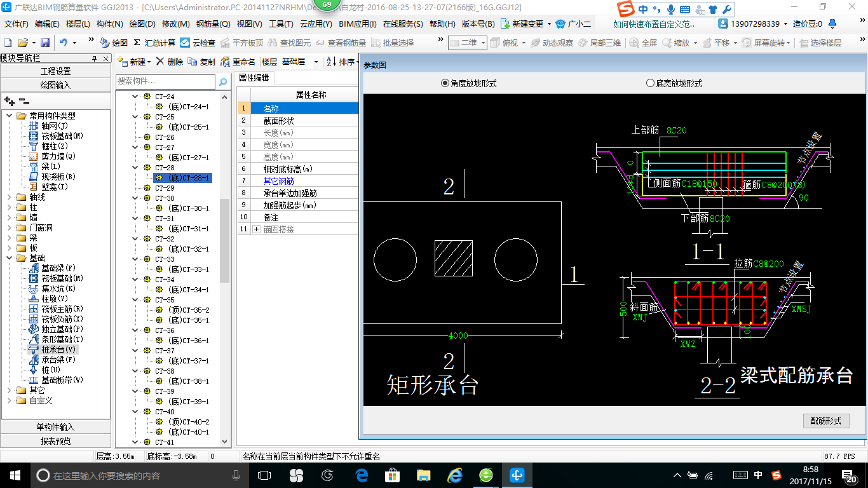Expand the 自定义 tree node
Image resolution: width=868 pixels, height=488 pixels.
[10, 400]
